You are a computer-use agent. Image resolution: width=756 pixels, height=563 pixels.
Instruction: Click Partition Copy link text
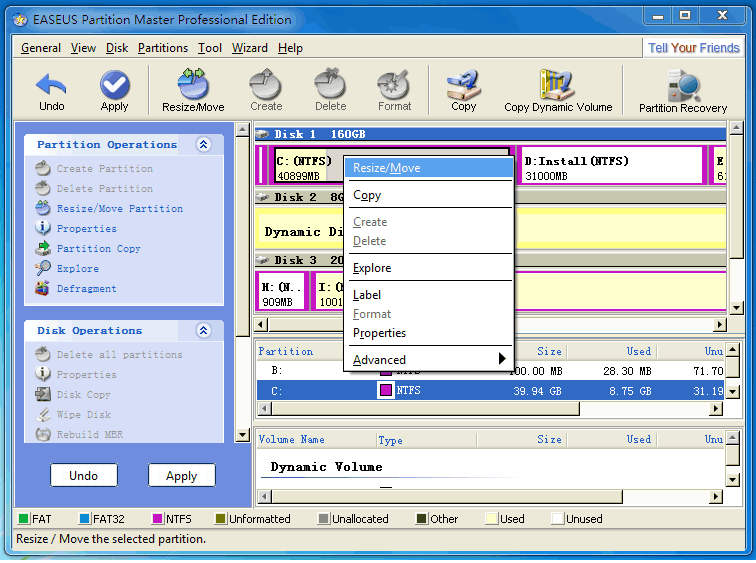pyautogui.click(x=98, y=248)
